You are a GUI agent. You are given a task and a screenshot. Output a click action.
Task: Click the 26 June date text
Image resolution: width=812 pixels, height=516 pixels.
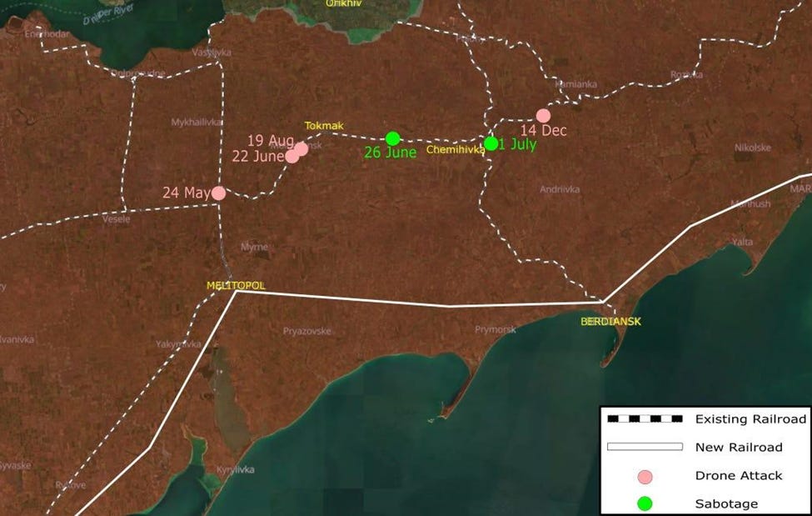390,152
